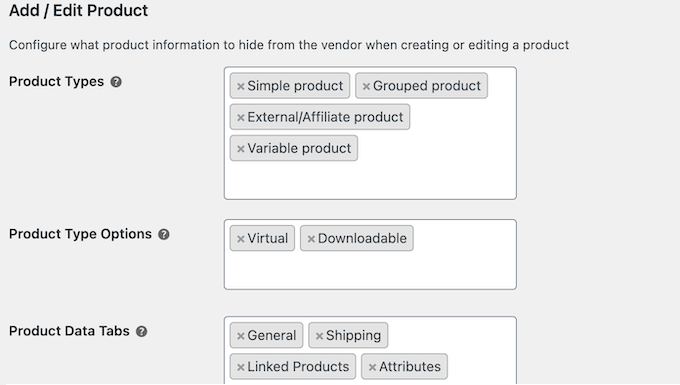Click the Add / Edit Product heading
680x385 pixels.
78,10
